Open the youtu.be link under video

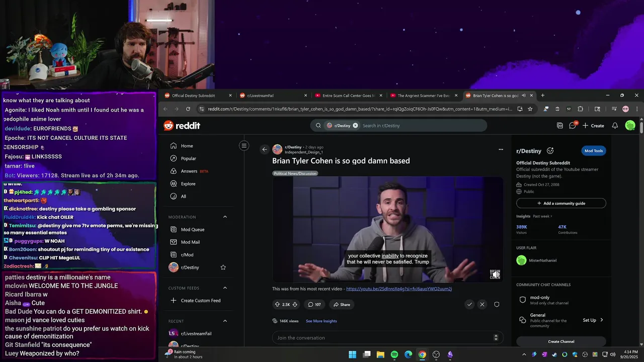pyautogui.click(x=399, y=289)
